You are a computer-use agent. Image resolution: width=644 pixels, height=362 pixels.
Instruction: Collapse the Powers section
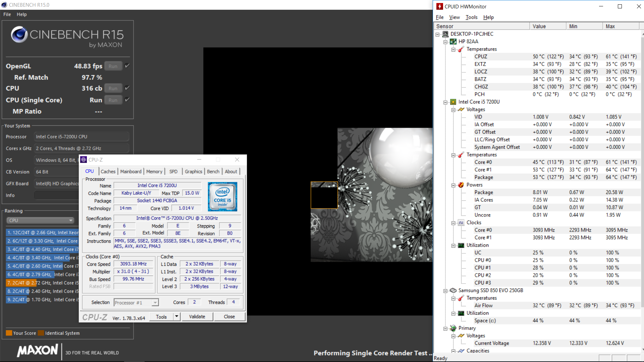(x=453, y=185)
